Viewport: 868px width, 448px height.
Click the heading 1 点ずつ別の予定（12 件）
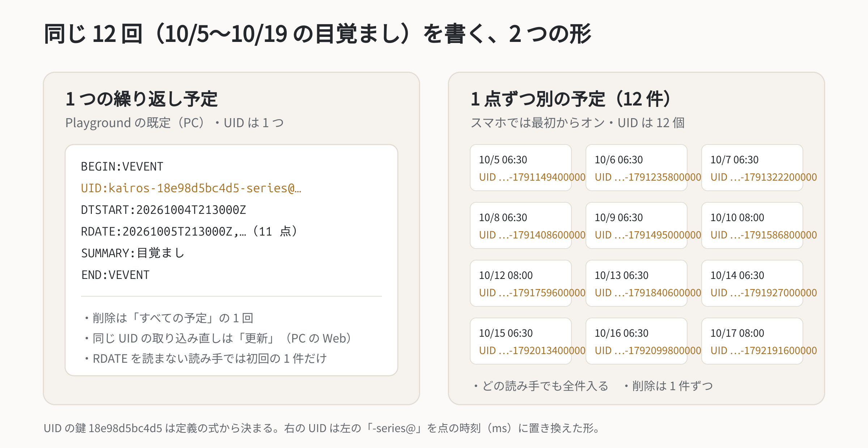(x=571, y=99)
